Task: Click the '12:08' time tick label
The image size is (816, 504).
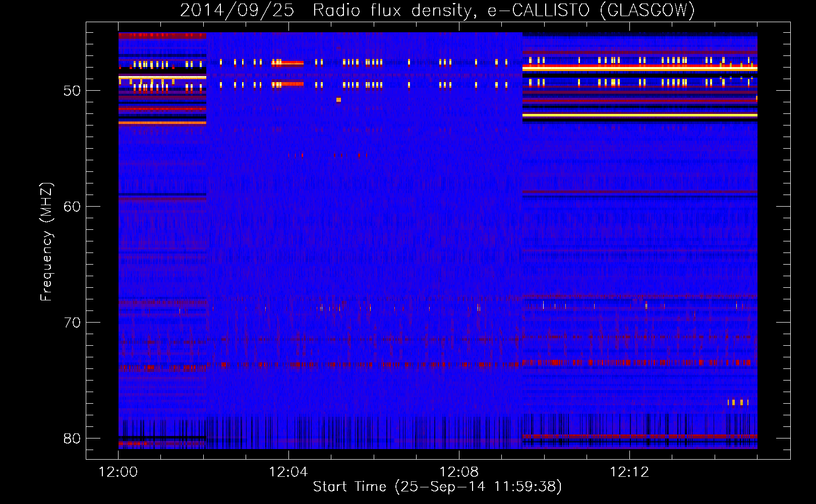Action: click(459, 472)
